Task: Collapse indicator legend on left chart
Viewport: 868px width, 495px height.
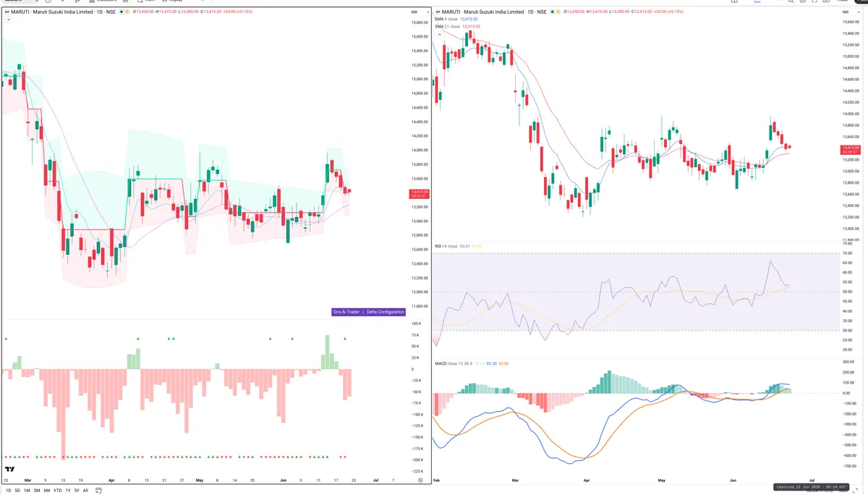Action: pos(8,20)
